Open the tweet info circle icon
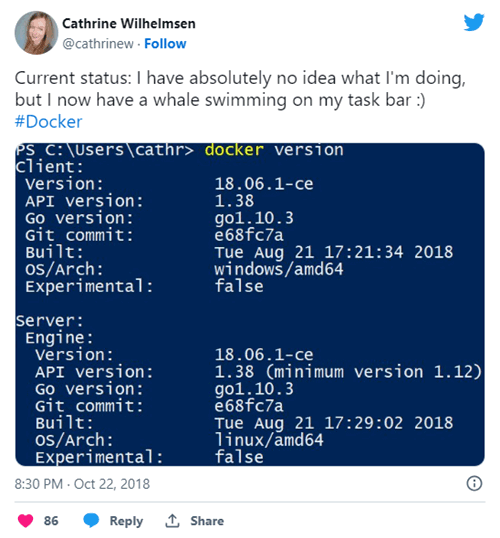500x538 pixels. click(474, 483)
